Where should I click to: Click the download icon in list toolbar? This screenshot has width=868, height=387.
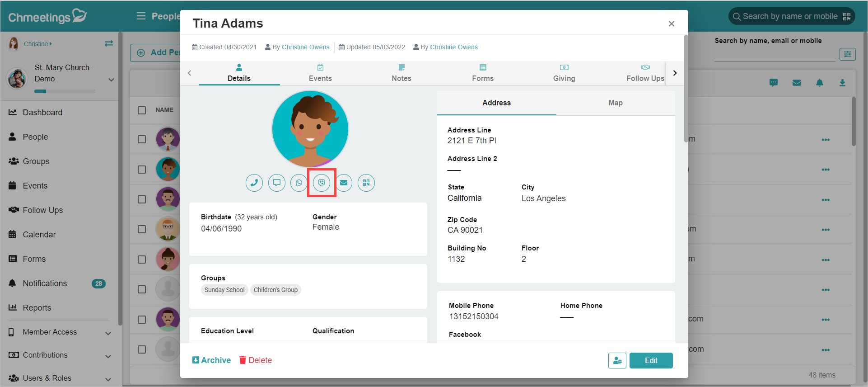pyautogui.click(x=842, y=83)
